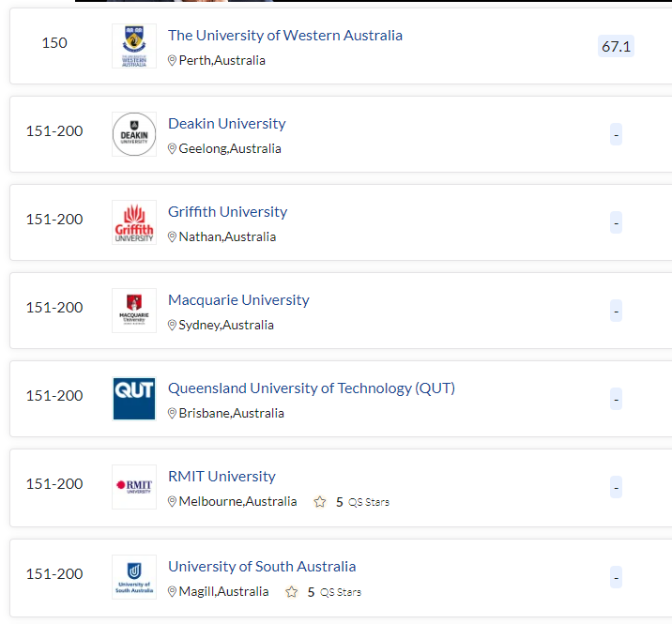This screenshot has width=672, height=624.
Task: Click the location pin beside Magill,Australia
Action: pos(172,592)
